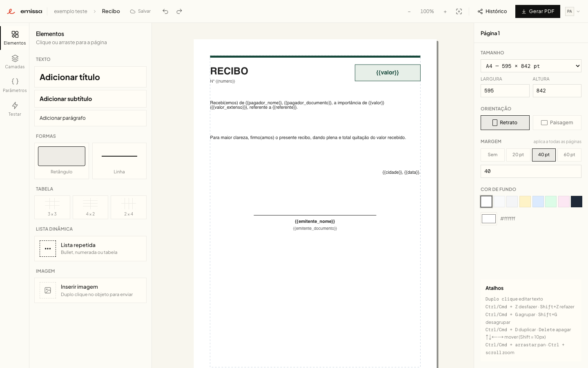Select Paisagem orientation

coord(557,123)
